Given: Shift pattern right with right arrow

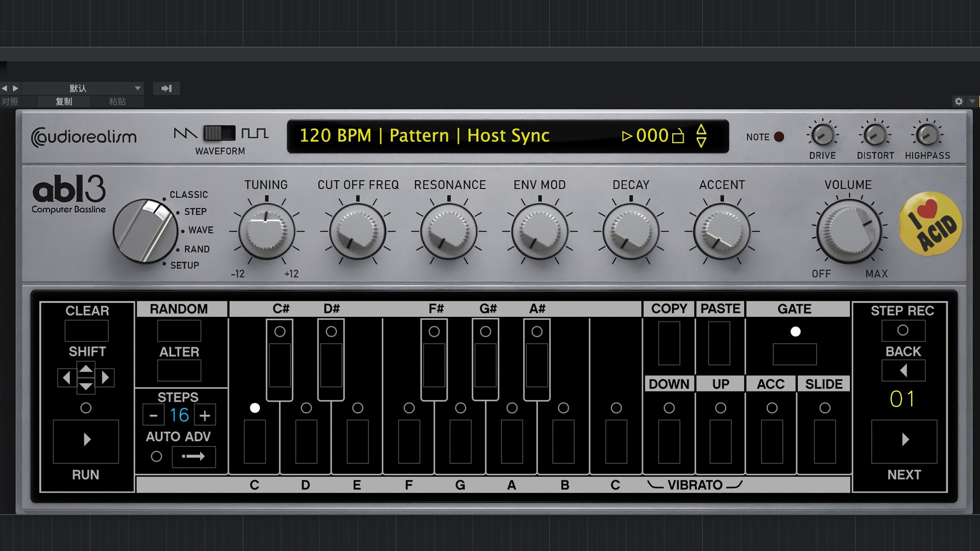Looking at the screenshot, I should 105,378.
